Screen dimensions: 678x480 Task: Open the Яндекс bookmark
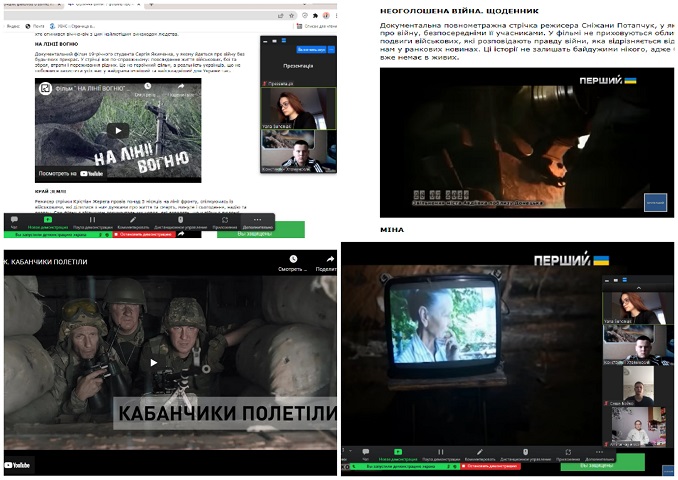pos(13,26)
